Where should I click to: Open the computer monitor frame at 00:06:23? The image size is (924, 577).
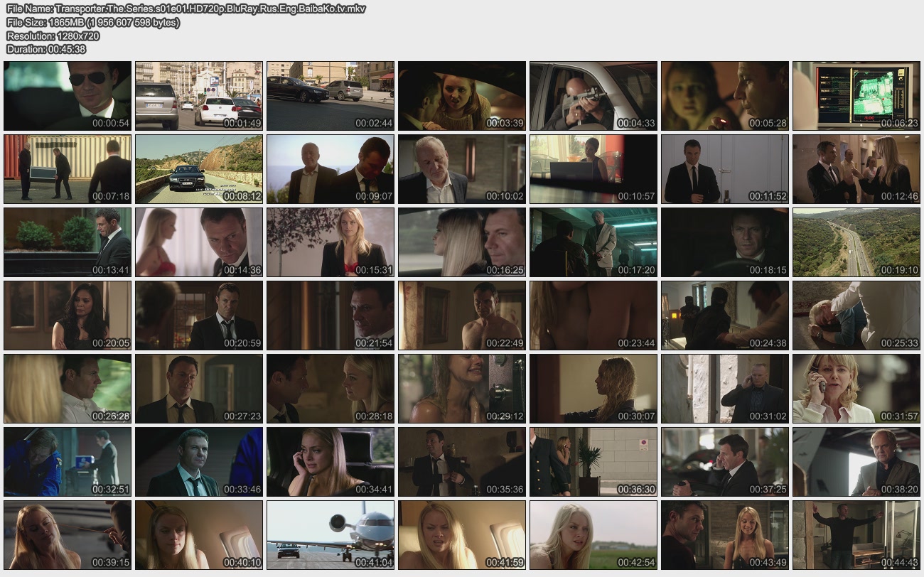point(856,95)
